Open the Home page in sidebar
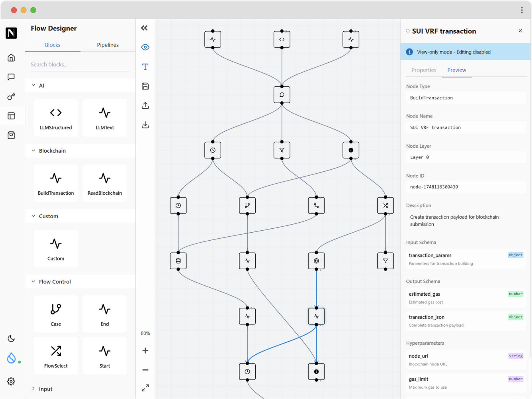The image size is (532, 399). [11, 57]
